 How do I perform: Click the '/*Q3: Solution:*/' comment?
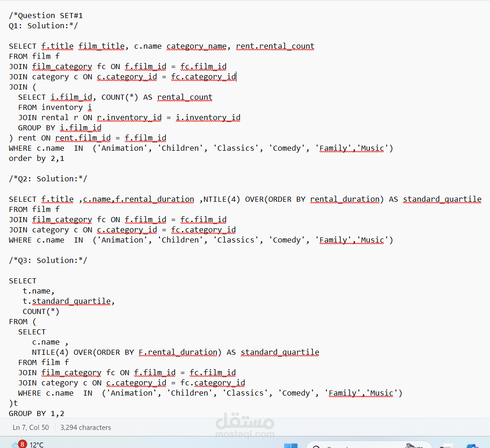coord(48,261)
